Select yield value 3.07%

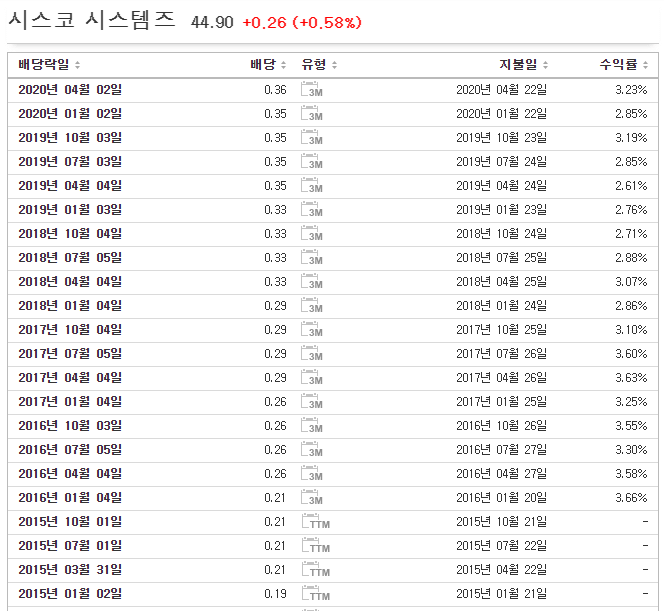(631, 282)
